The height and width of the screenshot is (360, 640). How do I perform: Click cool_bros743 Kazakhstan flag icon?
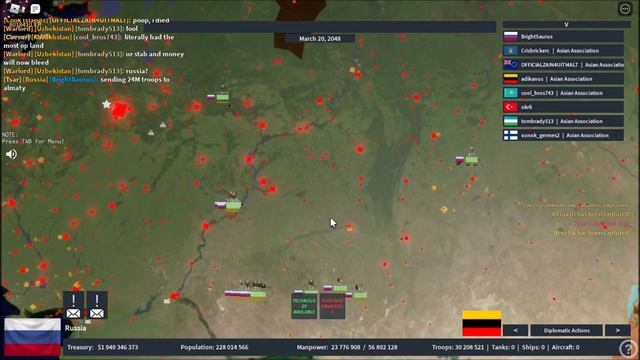[x=511, y=93]
